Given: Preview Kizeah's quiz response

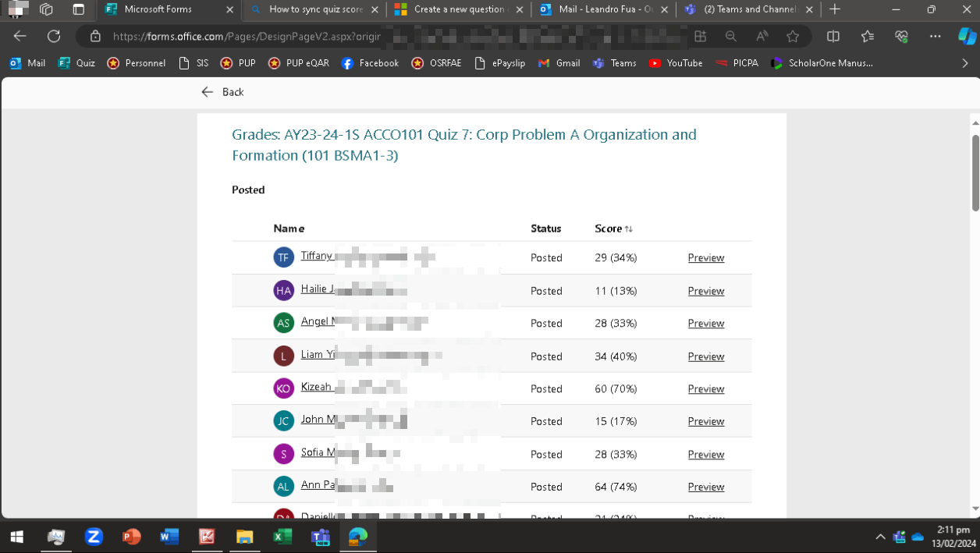Looking at the screenshot, I should click(706, 389).
